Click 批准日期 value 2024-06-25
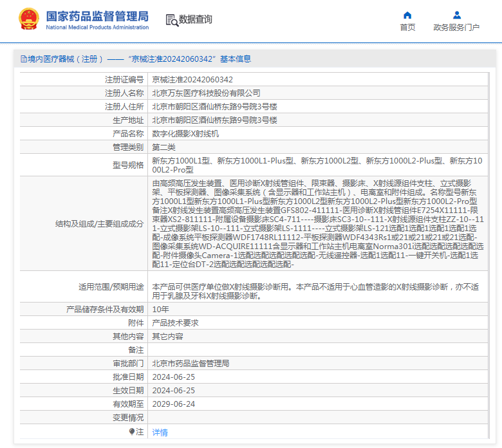Viewport: 502px width, 448px height. pos(174,377)
